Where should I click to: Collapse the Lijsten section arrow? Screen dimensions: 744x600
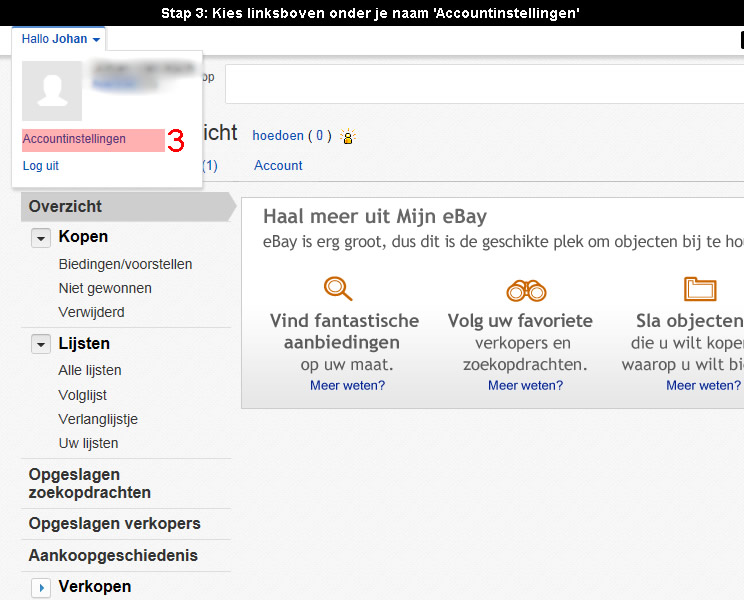(41, 344)
